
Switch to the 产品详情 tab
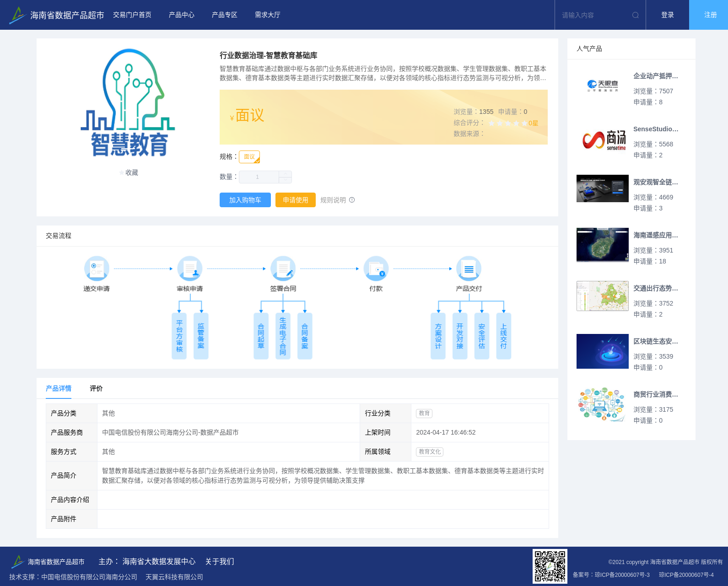click(59, 388)
